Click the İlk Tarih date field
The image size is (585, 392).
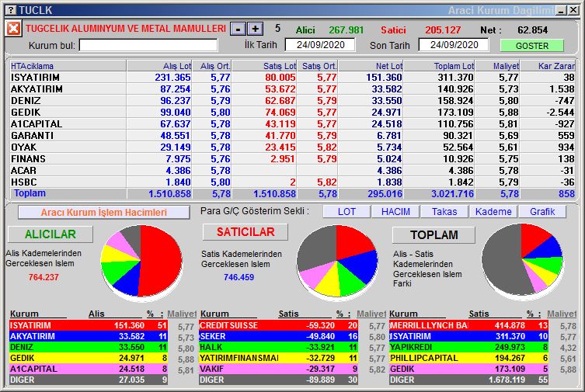(320, 45)
